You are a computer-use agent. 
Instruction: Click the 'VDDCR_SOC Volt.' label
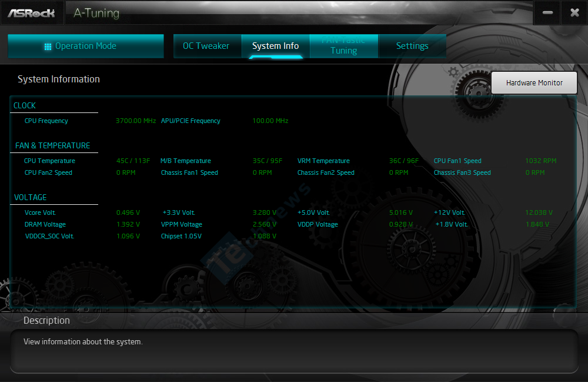[49, 237]
